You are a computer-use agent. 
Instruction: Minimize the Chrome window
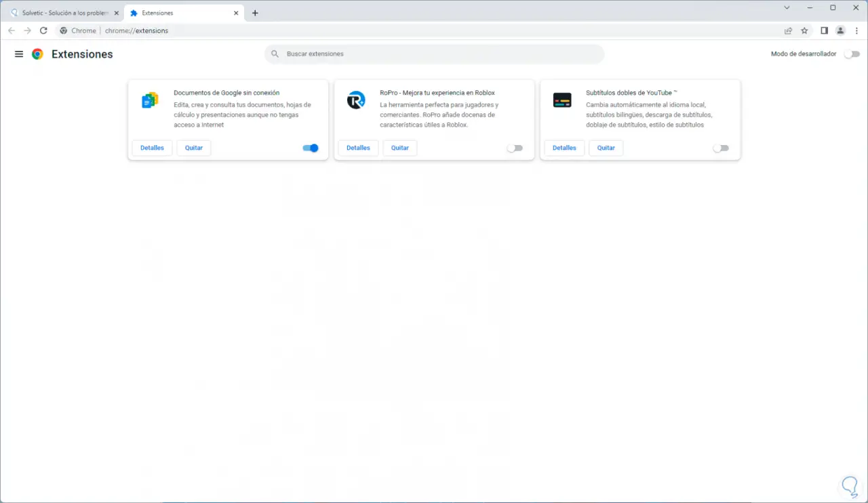(810, 8)
